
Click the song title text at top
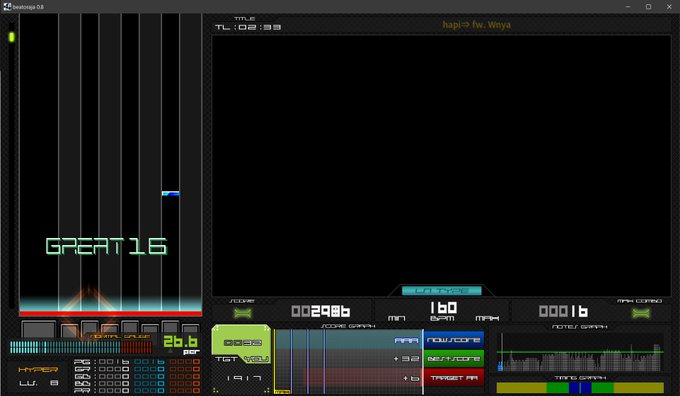[476, 25]
